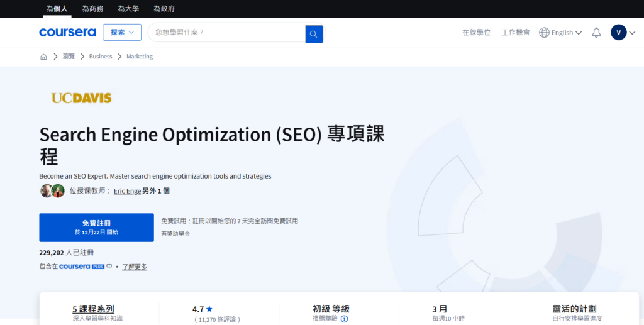This screenshot has width=644, height=325.
Task: Open the Eric Enge instructor link
Action: [127, 191]
